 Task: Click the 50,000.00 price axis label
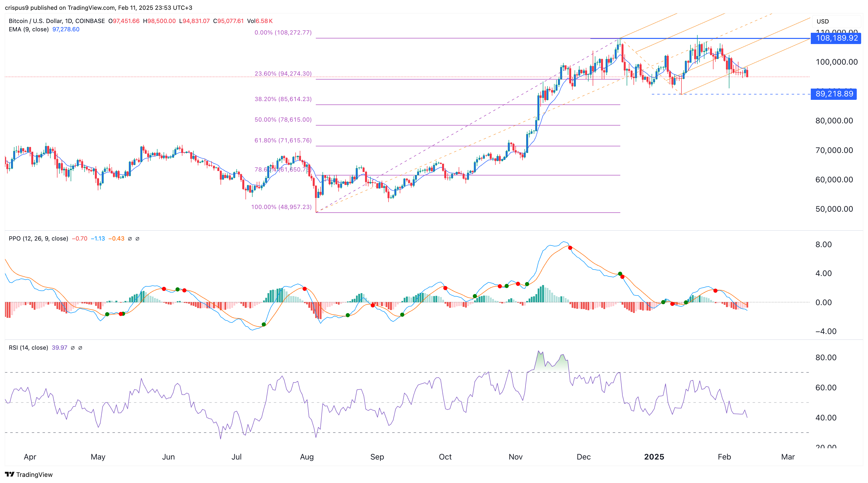coord(834,209)
